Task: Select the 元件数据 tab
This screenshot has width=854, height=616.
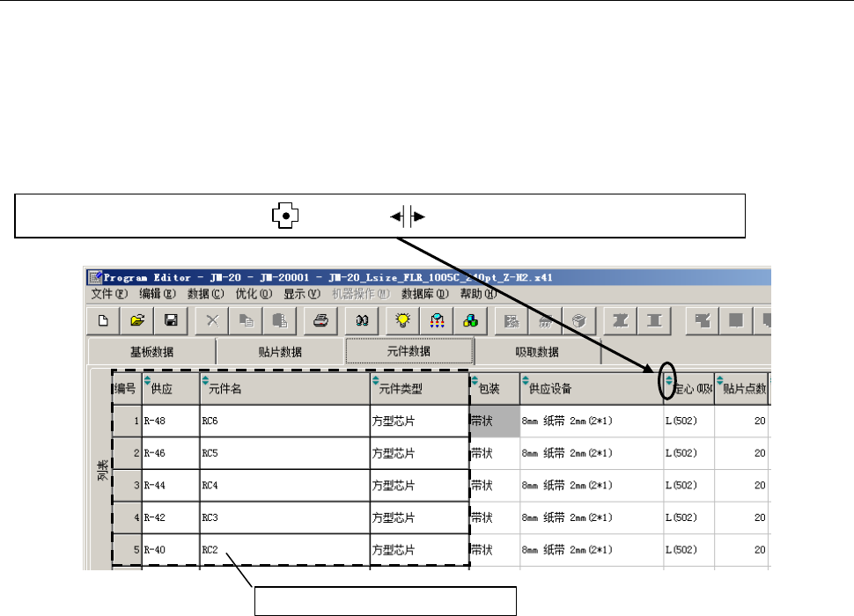Action: (x=409, y=351)
